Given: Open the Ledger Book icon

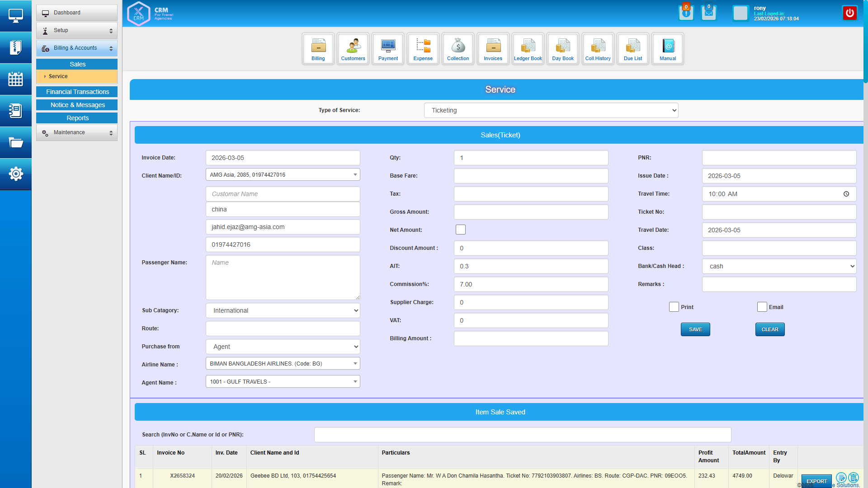Looking at the screenshot, I should click(x=528, y=48).
